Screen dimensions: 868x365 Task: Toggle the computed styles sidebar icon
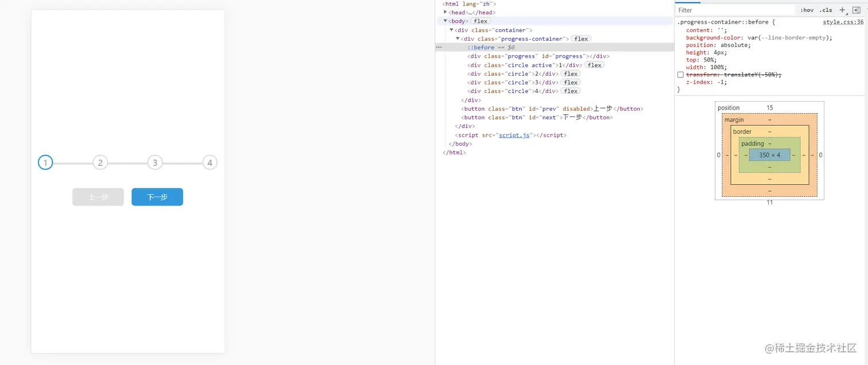pos(856,10)
